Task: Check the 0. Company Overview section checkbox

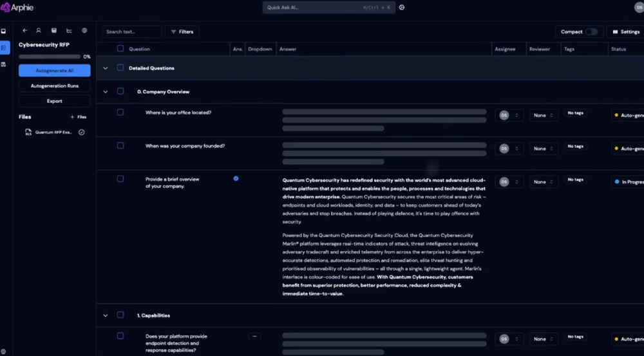Action: click(120, 91)
